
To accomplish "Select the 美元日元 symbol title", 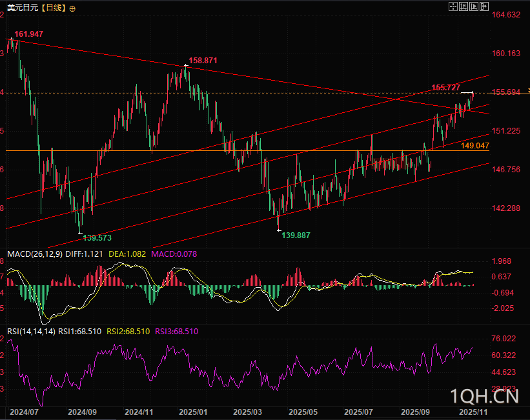I will tap(22, 8).
